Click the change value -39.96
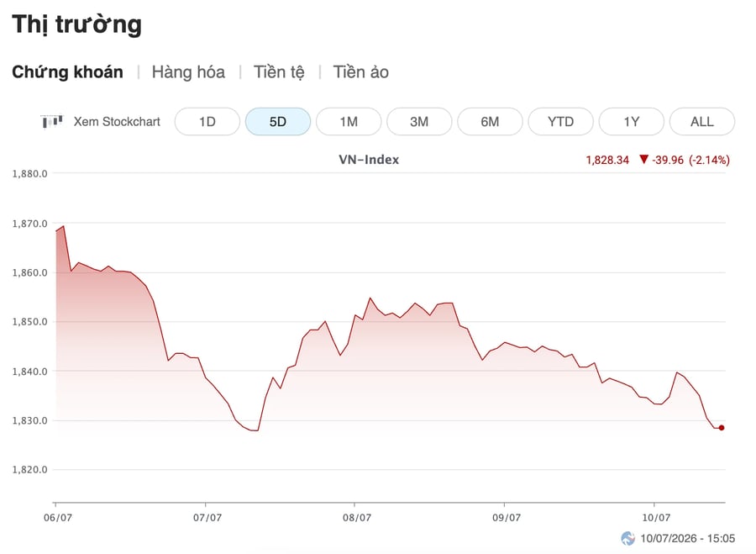Screen dimensions: 756x554 668,161
